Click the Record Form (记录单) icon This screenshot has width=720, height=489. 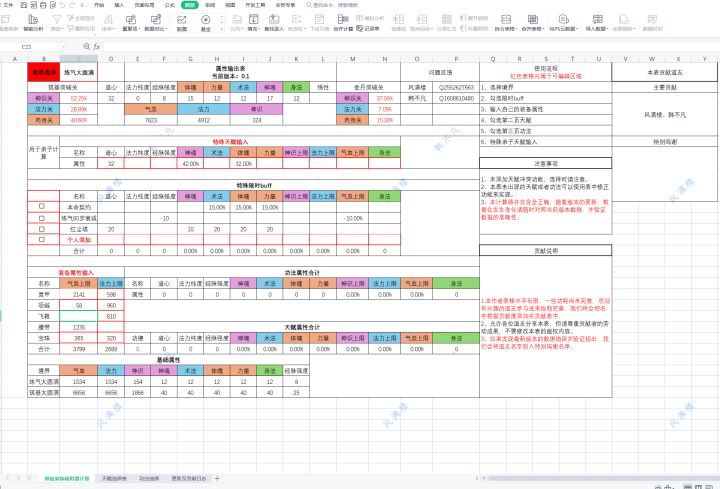[x=368, y=28]
